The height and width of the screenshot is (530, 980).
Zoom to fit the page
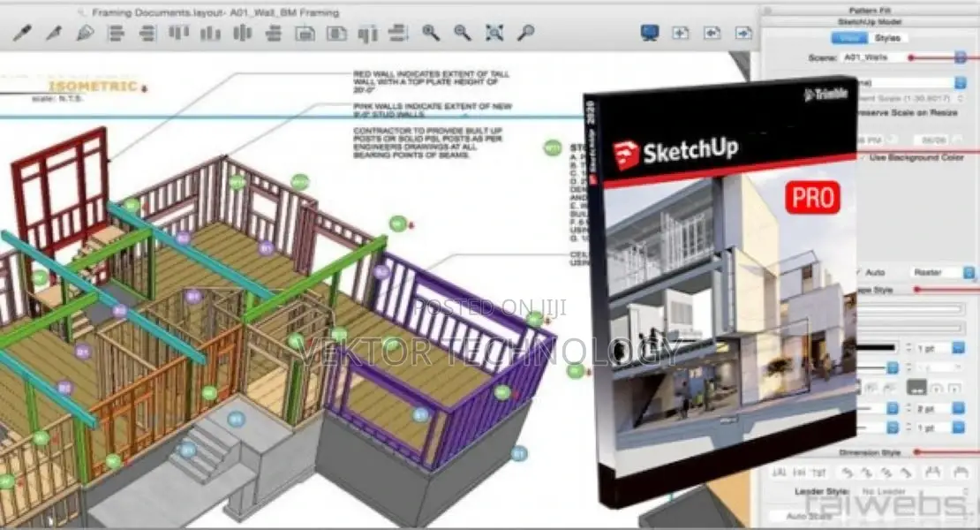(494, 33)
